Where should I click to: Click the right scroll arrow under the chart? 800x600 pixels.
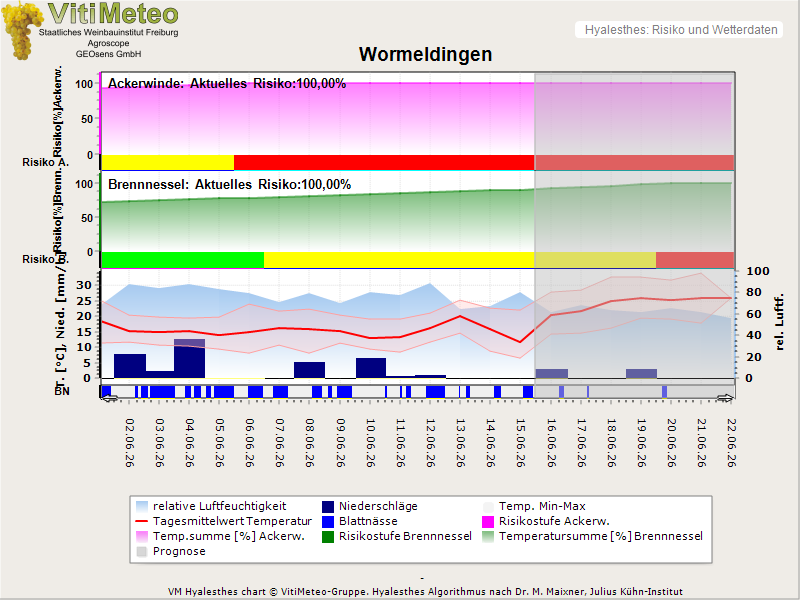pos(726,398)
